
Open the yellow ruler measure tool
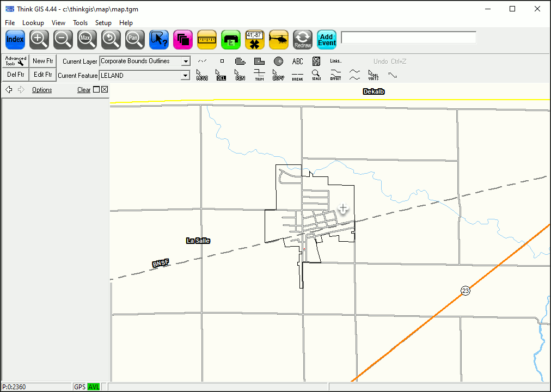[x=207, y=39]
